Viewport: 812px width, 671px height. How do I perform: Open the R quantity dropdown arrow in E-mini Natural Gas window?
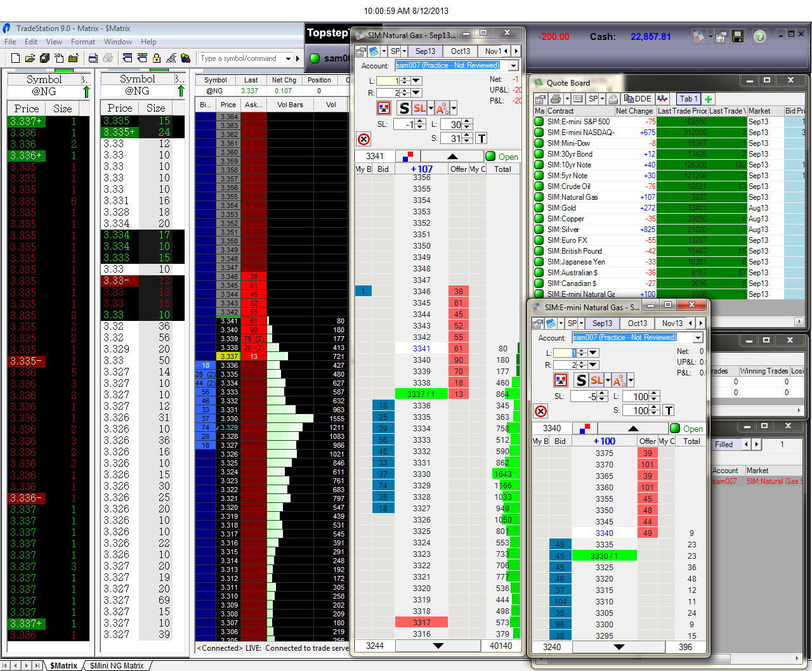[x=593, y=365]
